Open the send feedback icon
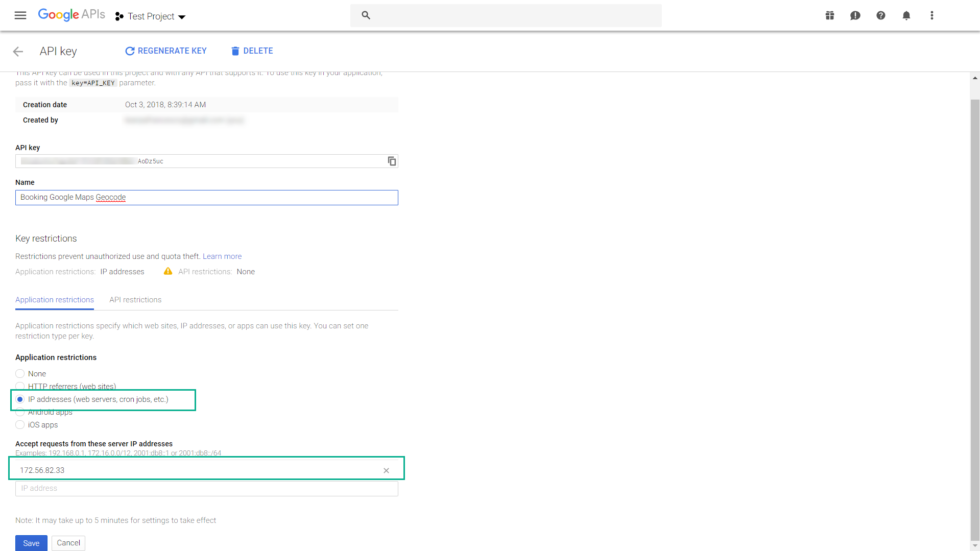Screen dimensions: 980x551 click(855, 15)
